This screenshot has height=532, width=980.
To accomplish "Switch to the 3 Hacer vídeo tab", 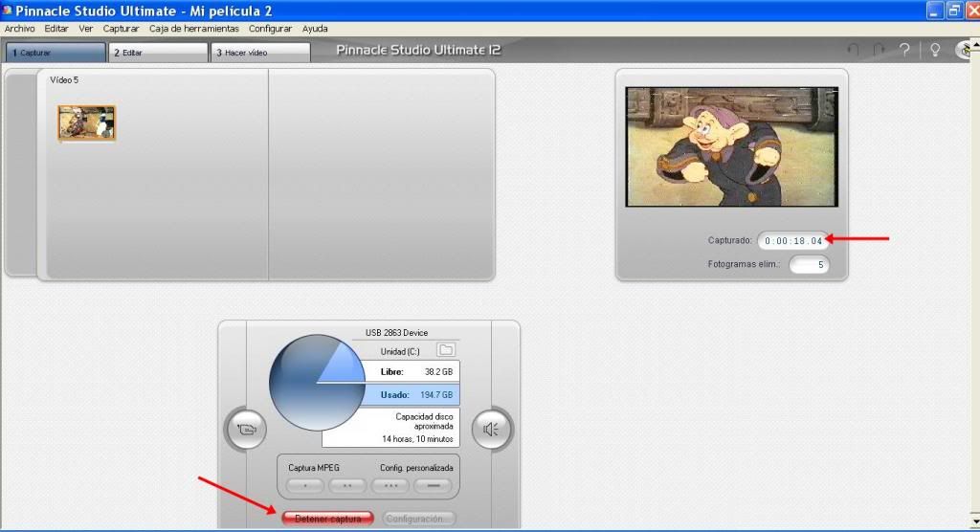I will (x=260, y=53).
